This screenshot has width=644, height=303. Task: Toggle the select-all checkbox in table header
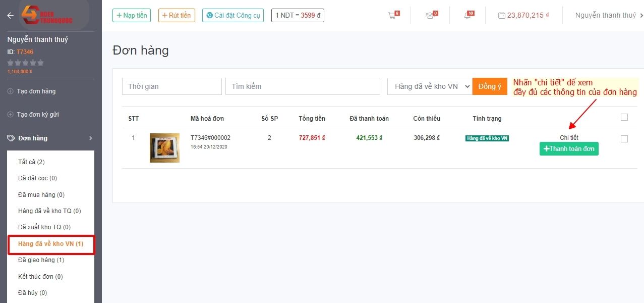click(624, 117)
